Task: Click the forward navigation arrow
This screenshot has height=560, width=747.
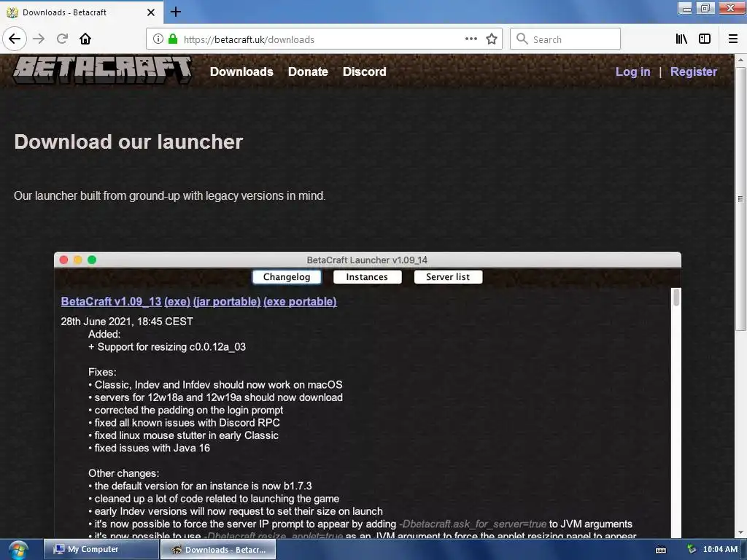Action: point(39,39)
